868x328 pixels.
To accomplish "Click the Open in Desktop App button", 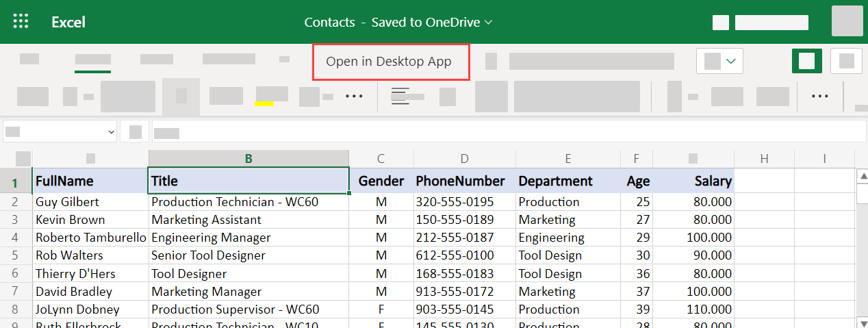I will [x=391, y=62].
